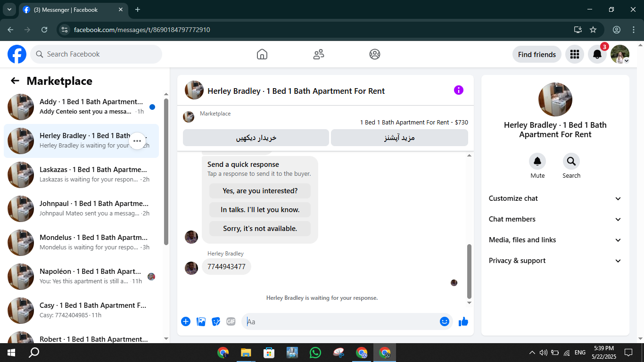The width and height of the screenshot is (644, 362).
Task: Send quick reply "Sorry, it's not available."
Action: pos(260,229)
